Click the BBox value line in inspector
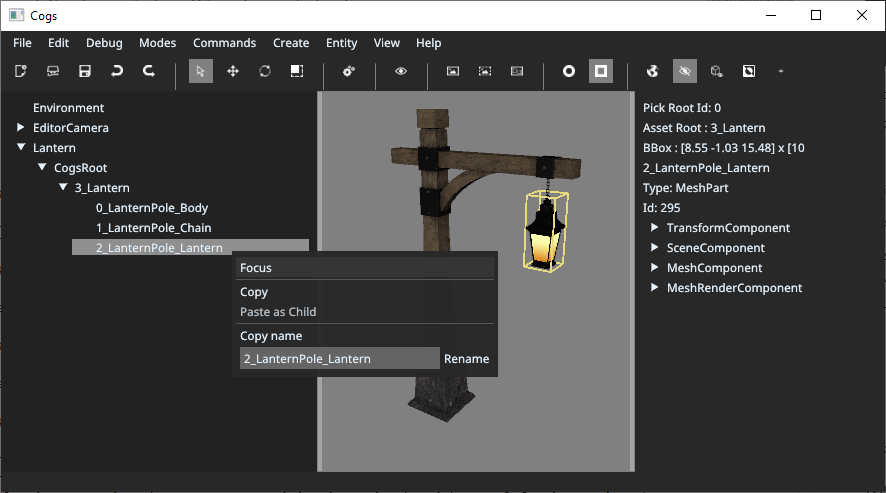Image resolution: width=886 pixels, height=493 pixels. click(724, 148)
